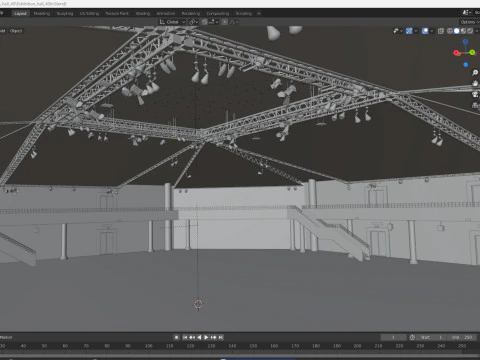Screen dimensions: 480x360
Task: Switch to the Shading workspace
Action: 143,13
